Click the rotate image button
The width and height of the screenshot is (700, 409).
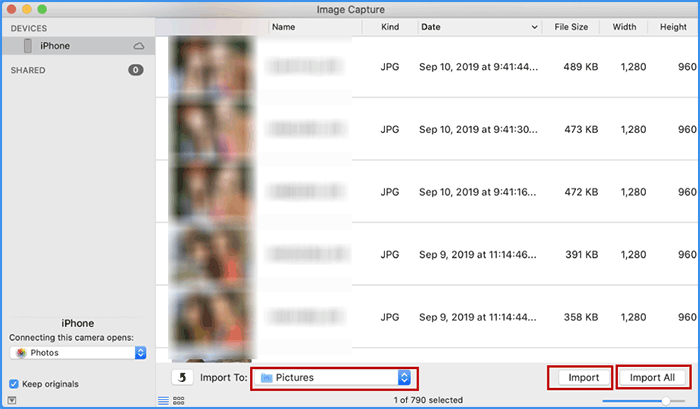pyautogui.click(x=182, y=378)
